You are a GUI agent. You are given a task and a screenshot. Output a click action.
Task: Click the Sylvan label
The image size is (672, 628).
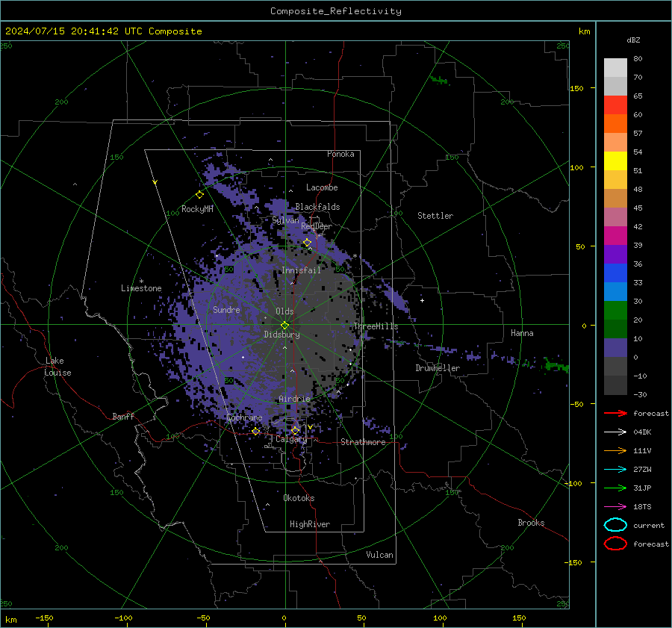coord(285,220)
